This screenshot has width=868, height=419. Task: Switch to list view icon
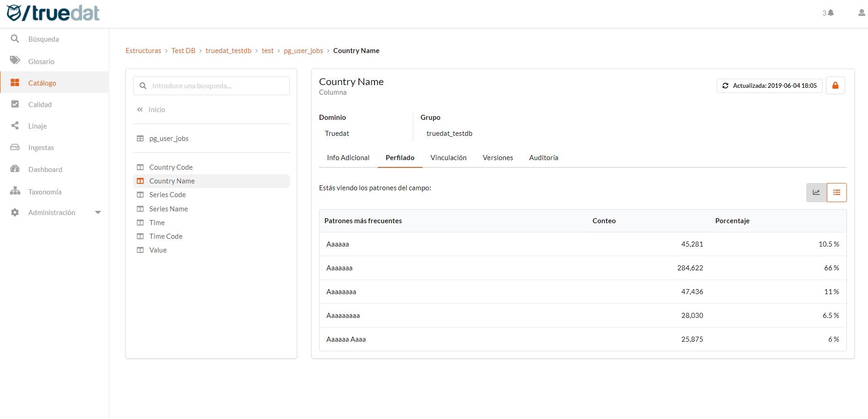pyautogui.click(x=836, y=193)
